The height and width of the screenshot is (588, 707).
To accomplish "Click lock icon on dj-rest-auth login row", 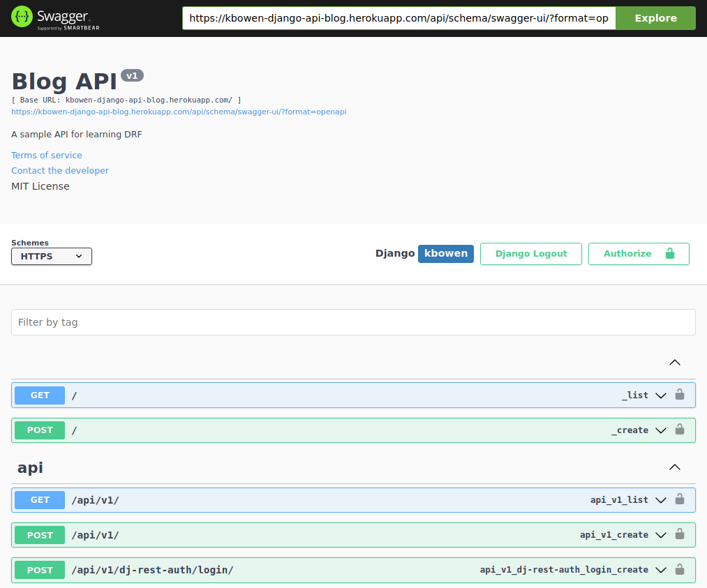I will [x=680, y=570].
